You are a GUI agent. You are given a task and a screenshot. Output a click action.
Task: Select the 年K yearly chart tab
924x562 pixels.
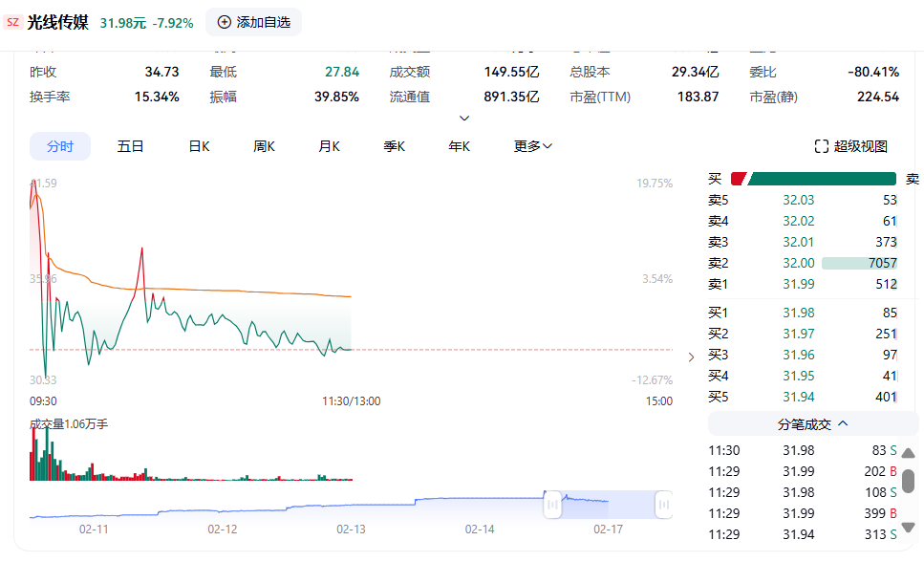point(460,146)
